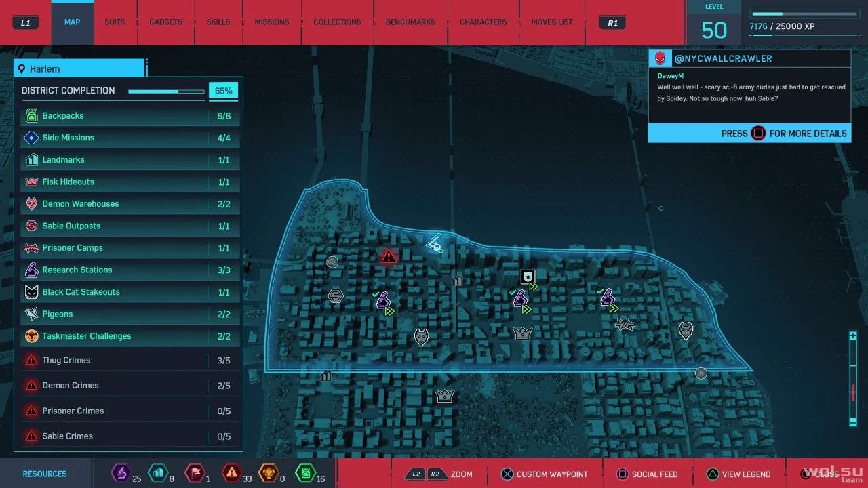The height and width of the screenshot is (488, 868).
Task: Click the Spider-Man avatar in social feed
Action: pyautogui.click(x=660, y=58)
